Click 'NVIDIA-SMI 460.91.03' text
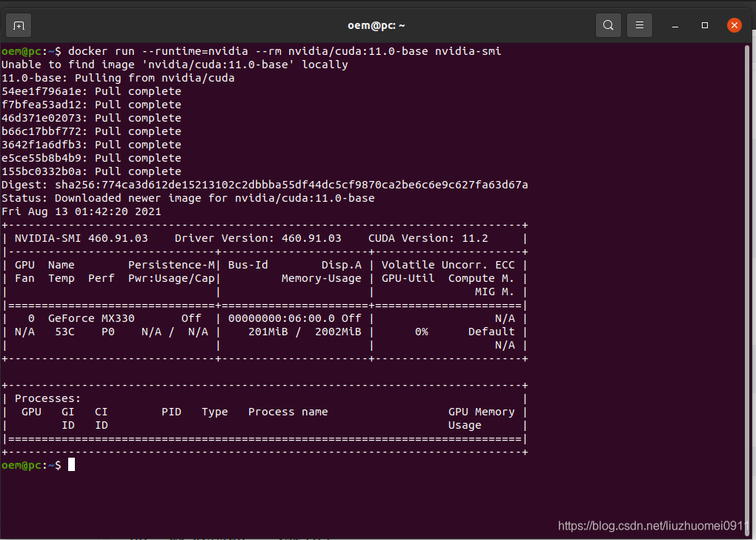756x540 pixels. (81, 238)
